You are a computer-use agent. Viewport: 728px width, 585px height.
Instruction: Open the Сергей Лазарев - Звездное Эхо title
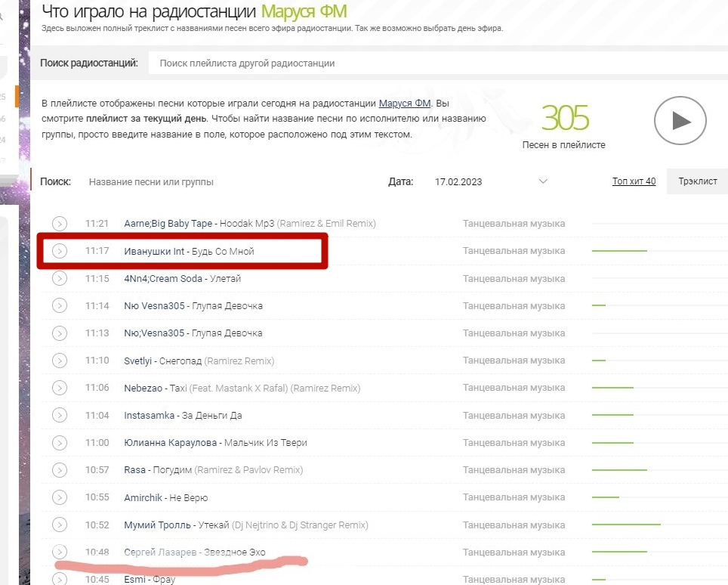tap(195, 552)
